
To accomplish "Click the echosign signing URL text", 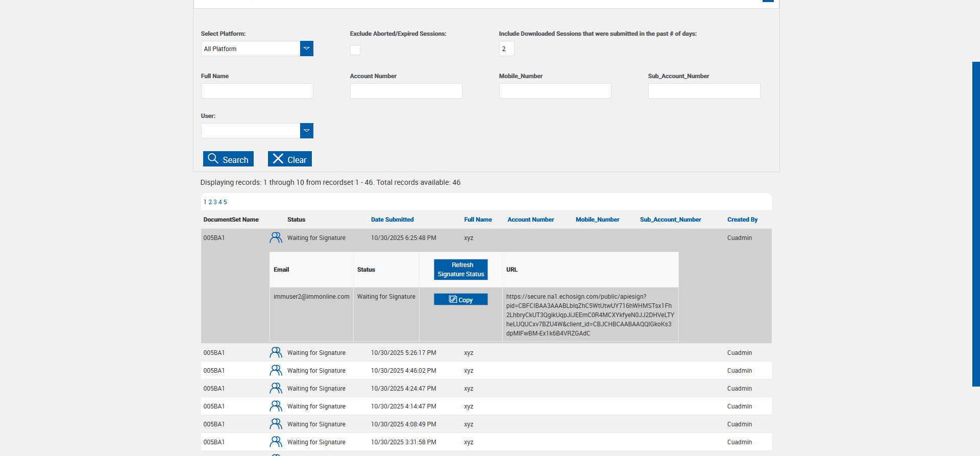I will click(x=590, y=315).
